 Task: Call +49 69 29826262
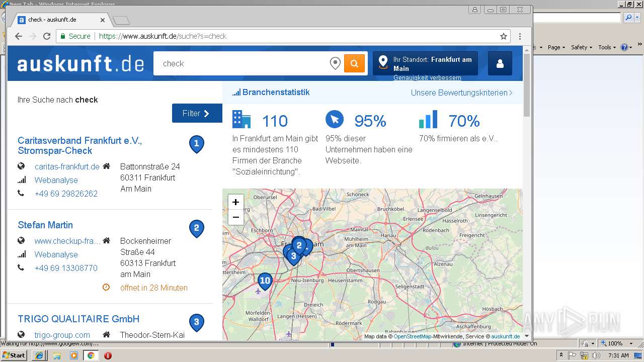pyautogui.click(x=66, y=194)
